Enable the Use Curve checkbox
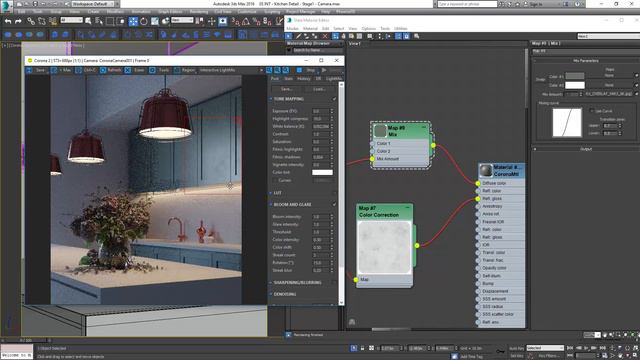The image size is (640, 360). [592, 111]
